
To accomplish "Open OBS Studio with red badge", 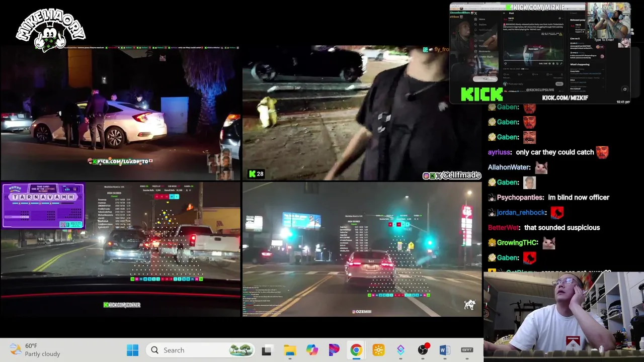I will point(423,350).
